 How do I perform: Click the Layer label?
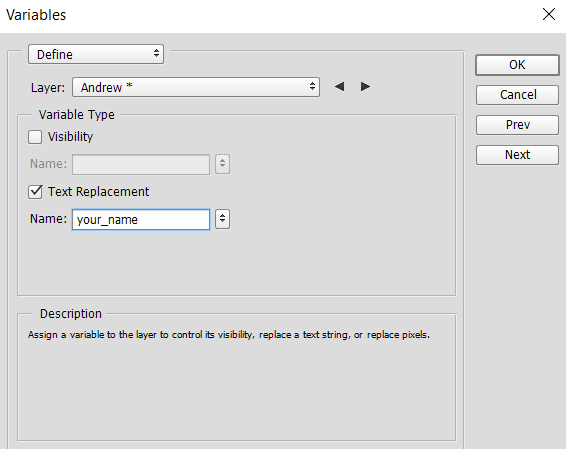[48, 88]
